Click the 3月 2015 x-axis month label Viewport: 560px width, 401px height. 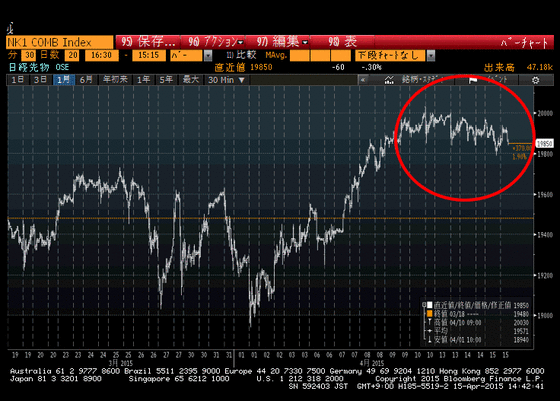[121, 363]
